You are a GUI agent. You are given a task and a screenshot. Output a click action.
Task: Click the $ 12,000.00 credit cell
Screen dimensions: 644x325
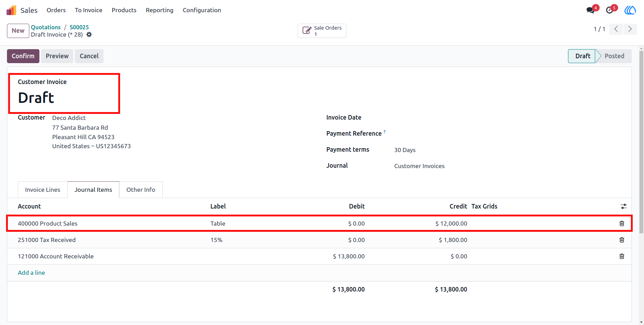click(451, 224)
